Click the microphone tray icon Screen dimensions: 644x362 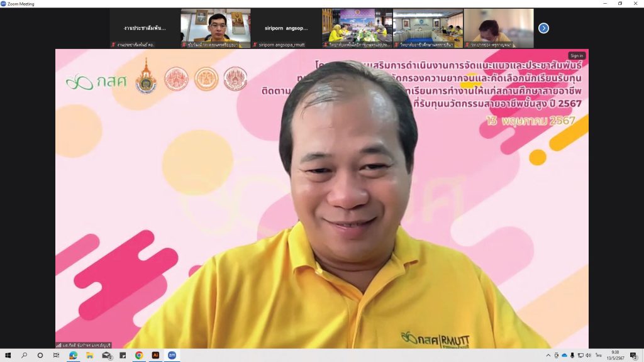point(572,356)
